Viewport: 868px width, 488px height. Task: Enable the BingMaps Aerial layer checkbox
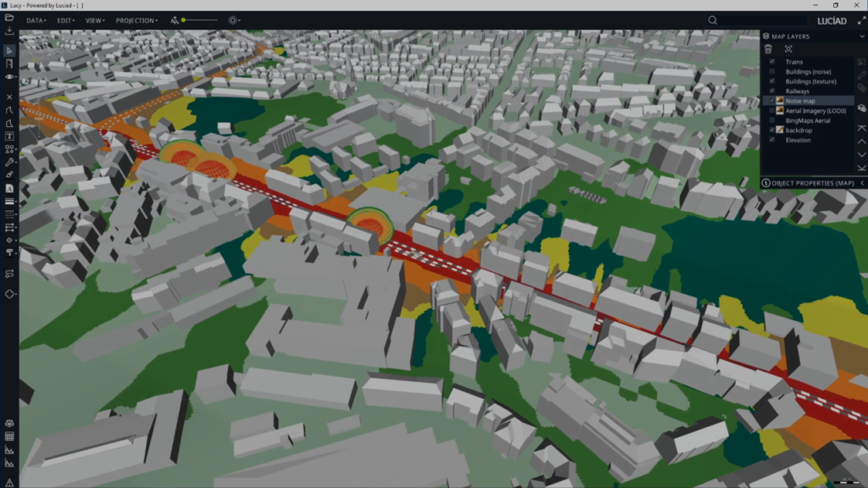772,120
